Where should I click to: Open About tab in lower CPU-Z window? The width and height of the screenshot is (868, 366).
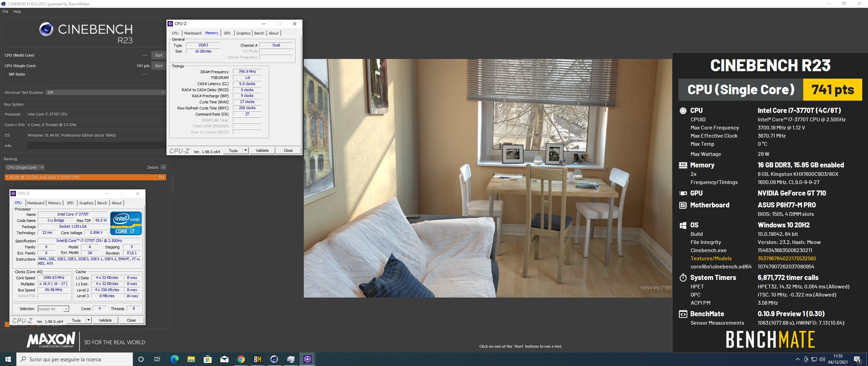(117, 203)
